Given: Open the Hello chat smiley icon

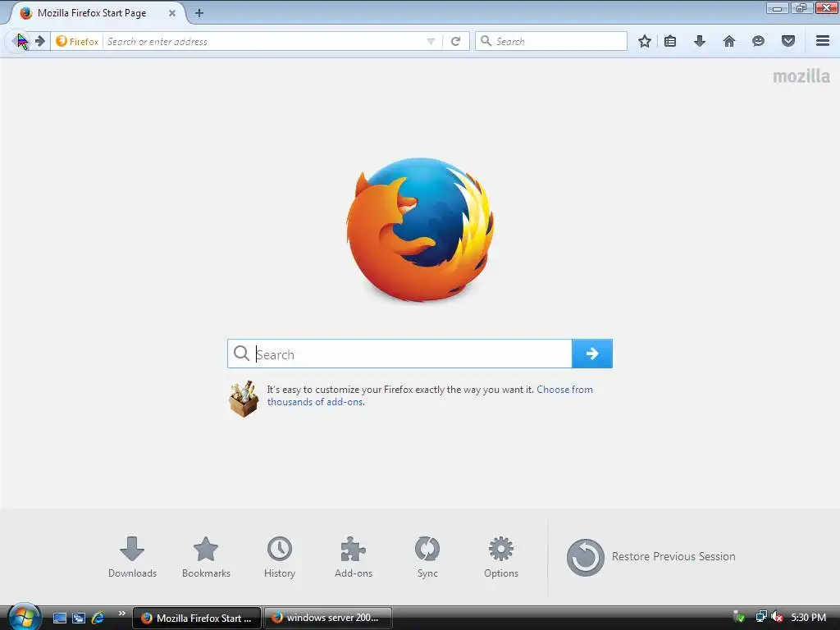Looking at the screenshot, I should coord(758,41).
